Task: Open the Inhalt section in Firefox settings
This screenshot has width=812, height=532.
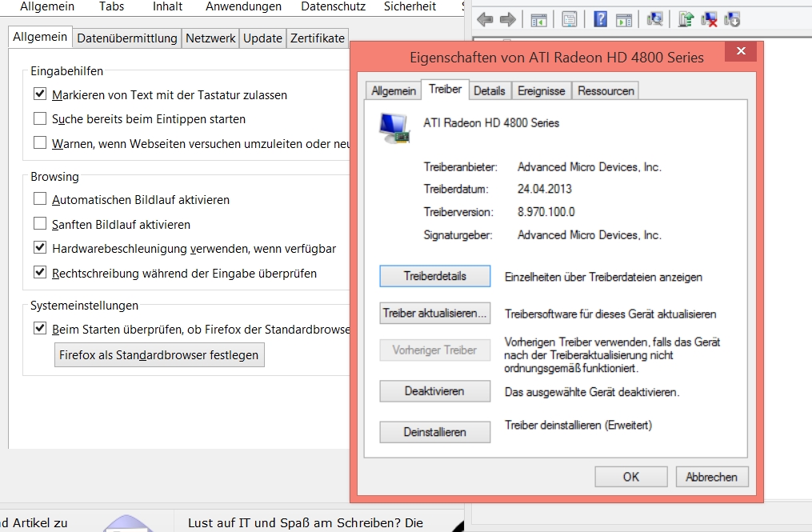Action: pos(167,6)
